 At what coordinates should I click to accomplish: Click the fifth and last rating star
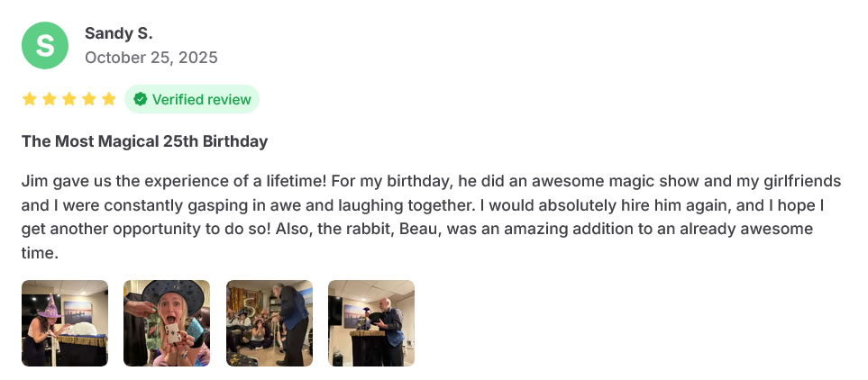point(109,99)
